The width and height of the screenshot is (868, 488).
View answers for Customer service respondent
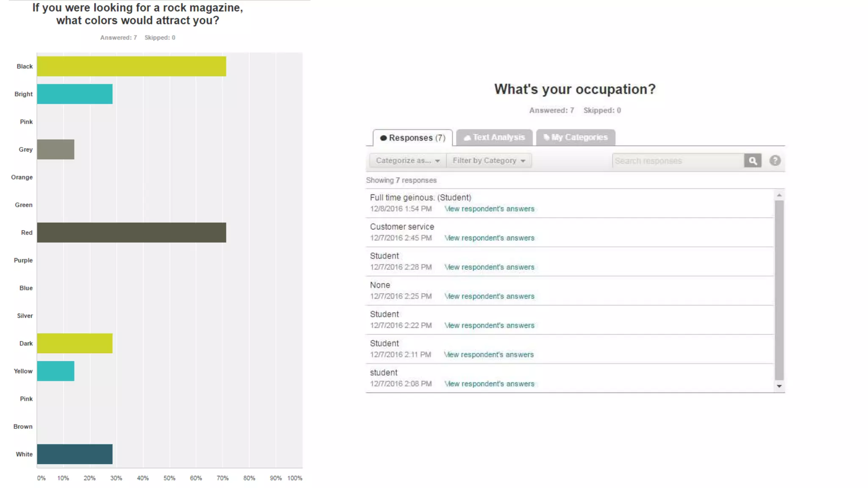(x=489, y=238)
